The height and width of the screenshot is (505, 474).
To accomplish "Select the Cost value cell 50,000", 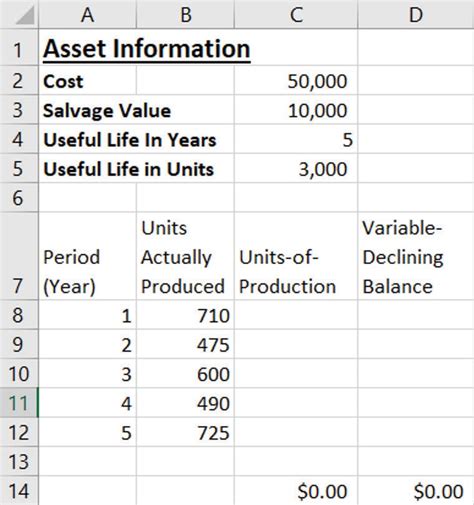I will pyautogui.click(x=296, y=80).
